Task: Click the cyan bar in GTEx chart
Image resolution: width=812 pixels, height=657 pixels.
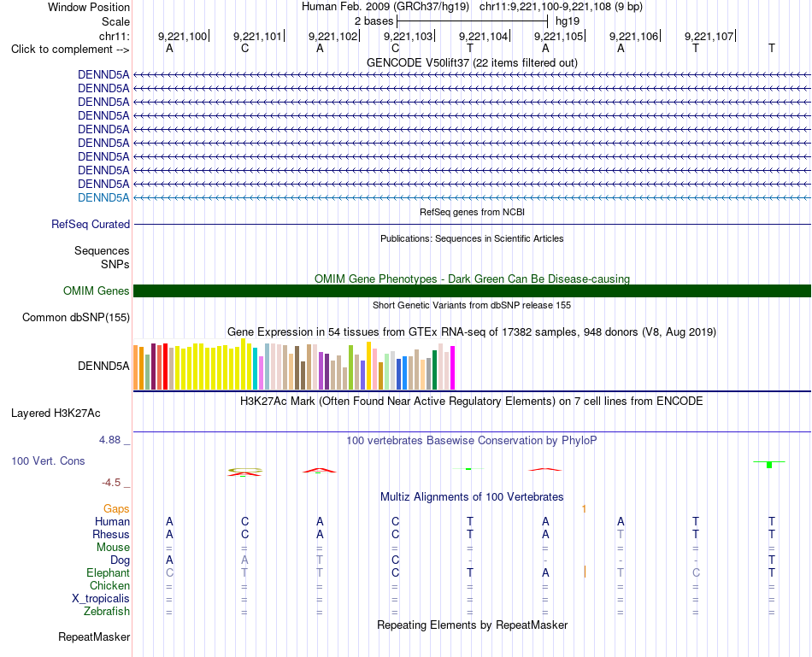Action: (x=256, y=368)
